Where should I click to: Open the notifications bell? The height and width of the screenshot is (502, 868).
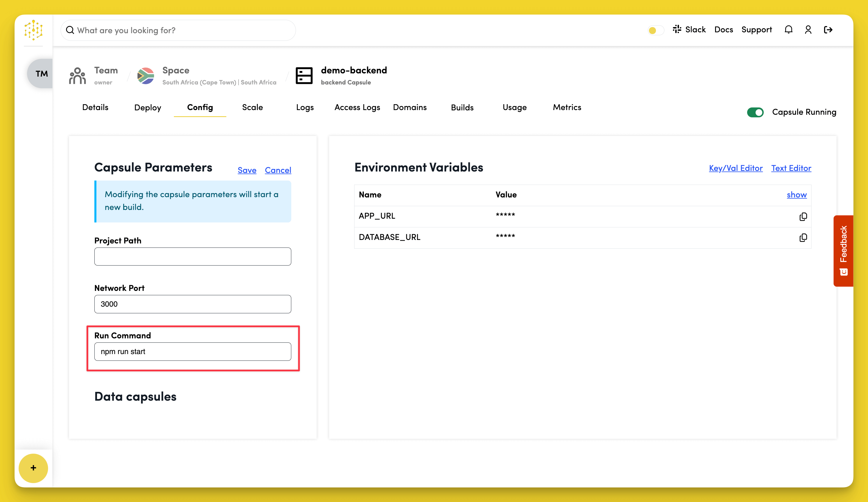click(788, 30)
